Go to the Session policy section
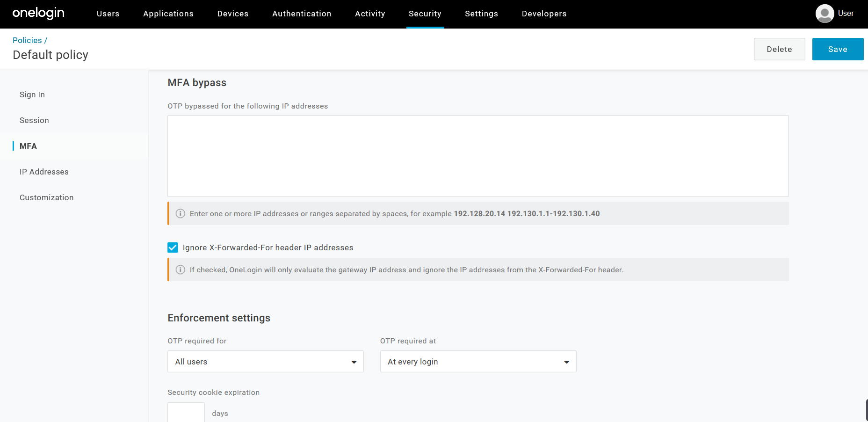 pyautogui.click(x=34, y=120)
